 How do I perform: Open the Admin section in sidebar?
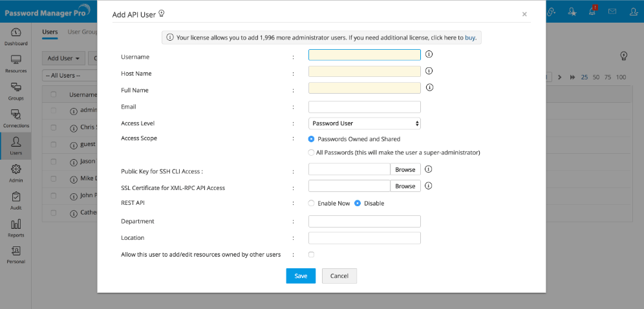(x=16, y=173)
